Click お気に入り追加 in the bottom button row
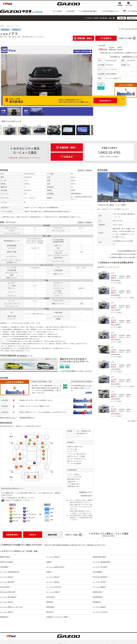137x644 pixels. coord(74,535)
